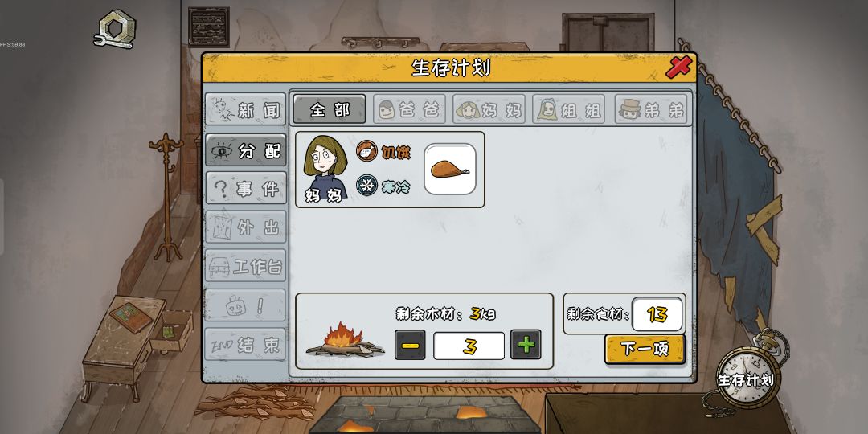
Task: Select the 妈妈 character tab
Action: pos(489,109)
